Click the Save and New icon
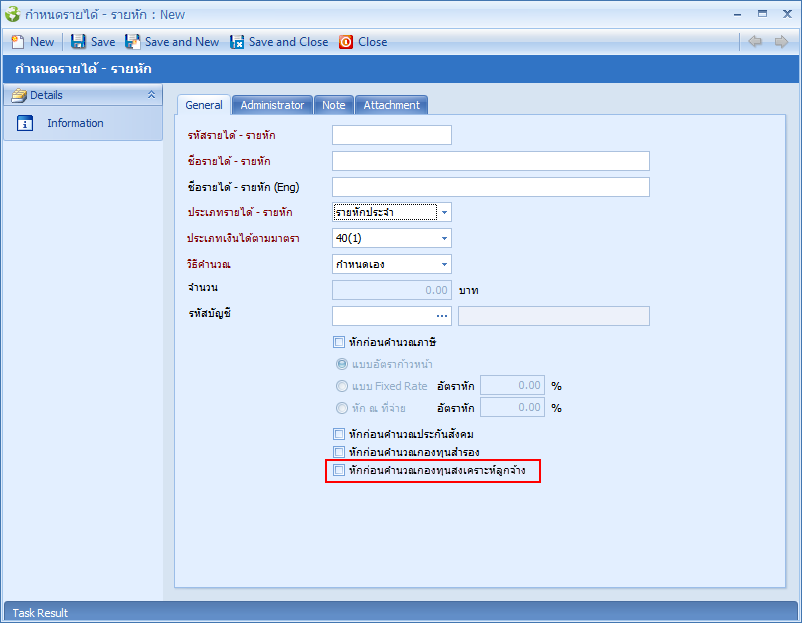Image resolution: width=802 pixels, height=623 pixels. pos(133,42)
